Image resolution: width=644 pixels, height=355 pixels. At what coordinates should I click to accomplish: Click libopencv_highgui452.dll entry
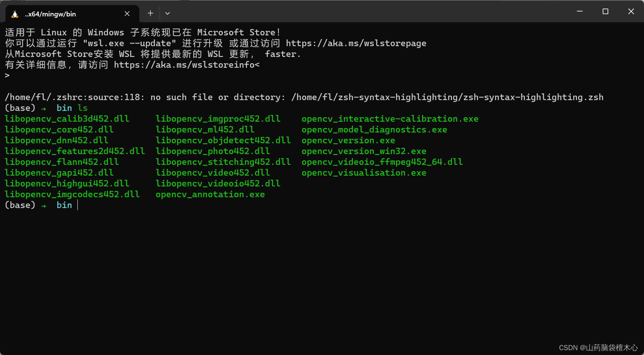click(67, 184)
